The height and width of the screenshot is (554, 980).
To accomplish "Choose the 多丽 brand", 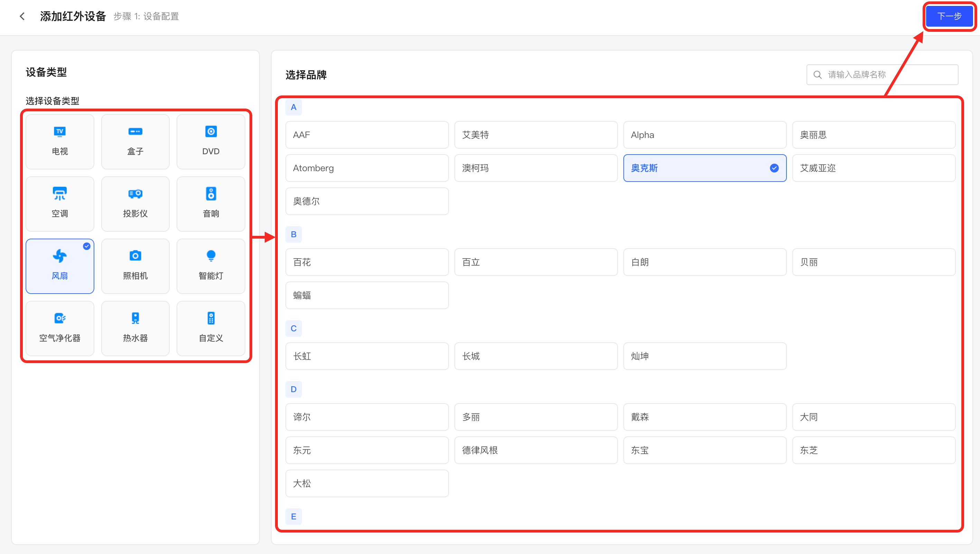I will 536,417.
